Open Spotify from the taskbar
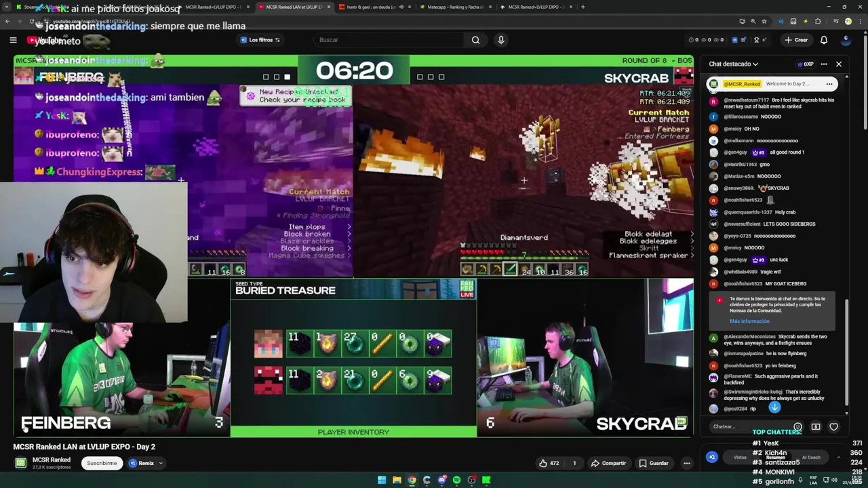Screen dimensions: 868x488 pyautogui.click(x=456, y=480)
